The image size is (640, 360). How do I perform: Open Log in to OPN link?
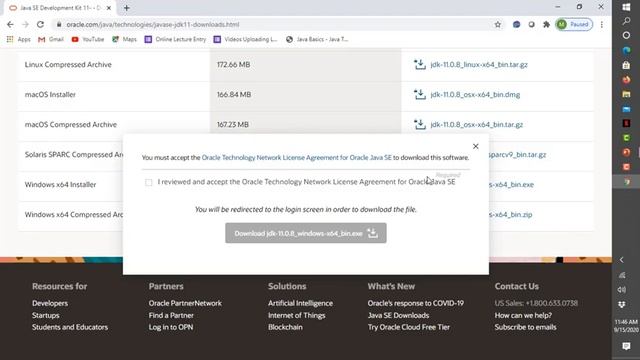pos(171,327)
